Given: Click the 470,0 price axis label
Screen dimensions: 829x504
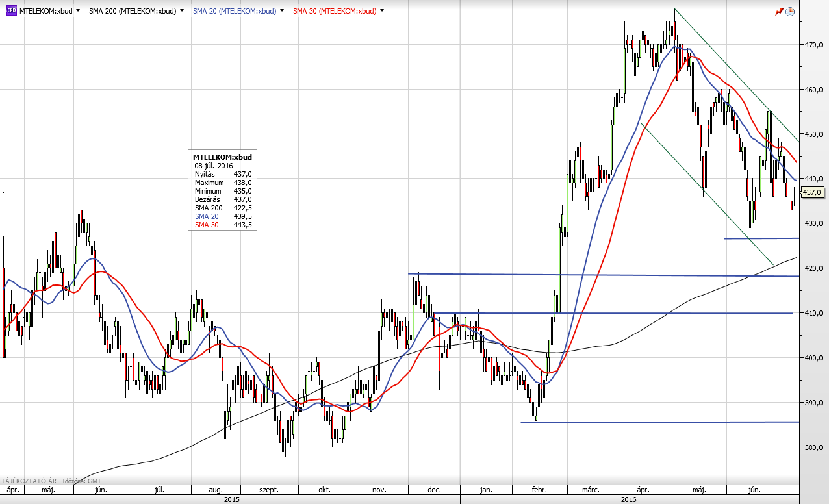Looking at the screenshot, I should [x=814, y=45].
